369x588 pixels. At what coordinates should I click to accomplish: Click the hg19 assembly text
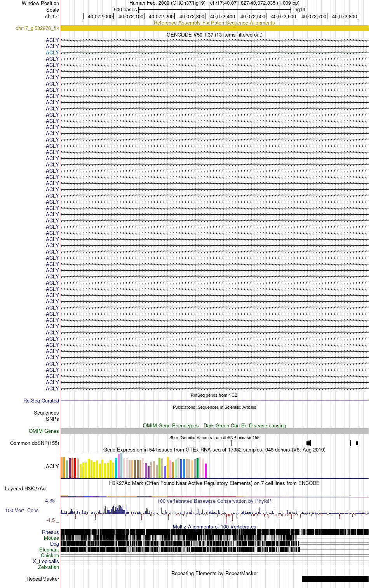point(300,9)
